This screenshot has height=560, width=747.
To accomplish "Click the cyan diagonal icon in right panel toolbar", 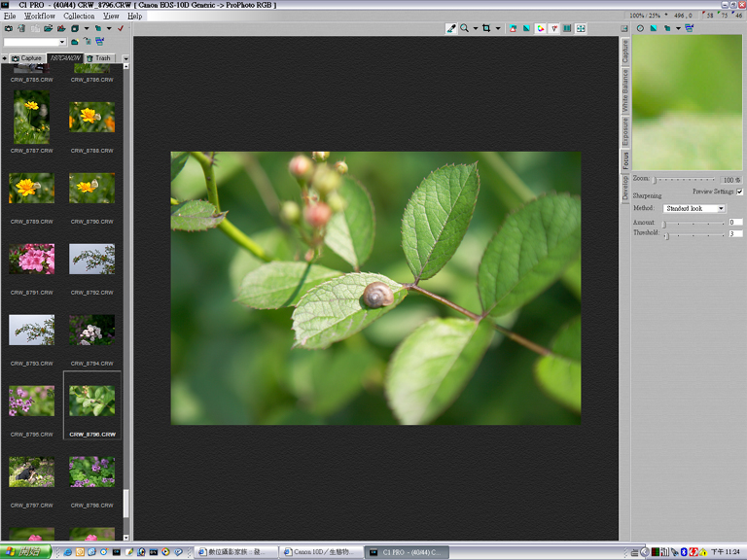I will tap(654, 28).
